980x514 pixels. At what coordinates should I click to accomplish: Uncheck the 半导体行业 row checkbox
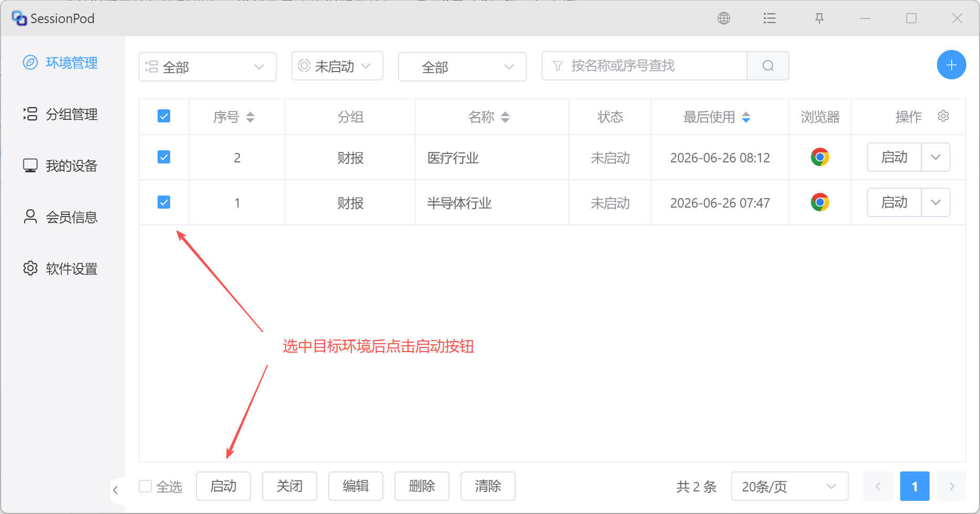pos(164,202)
